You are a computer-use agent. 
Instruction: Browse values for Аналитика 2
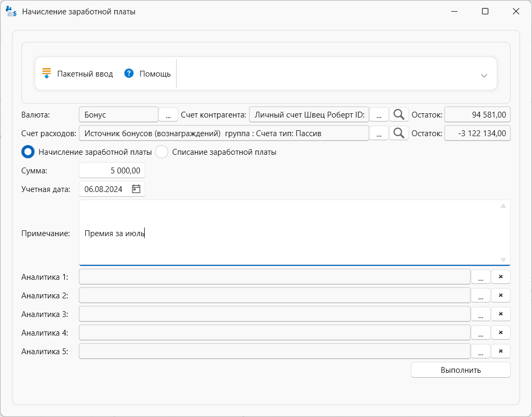click(481, 296)
